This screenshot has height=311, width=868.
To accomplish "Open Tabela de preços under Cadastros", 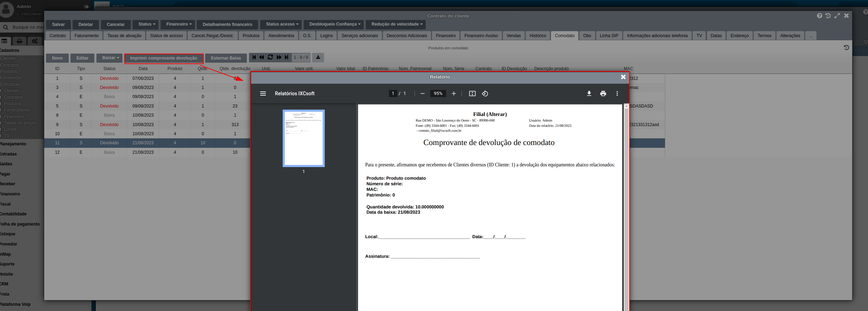I will [x=20, y=123].
